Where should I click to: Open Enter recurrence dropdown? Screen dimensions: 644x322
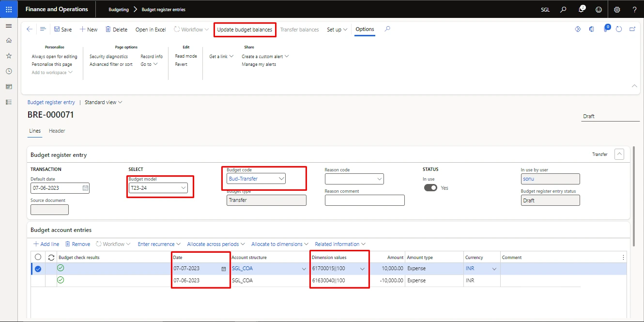tap(159, 244)
